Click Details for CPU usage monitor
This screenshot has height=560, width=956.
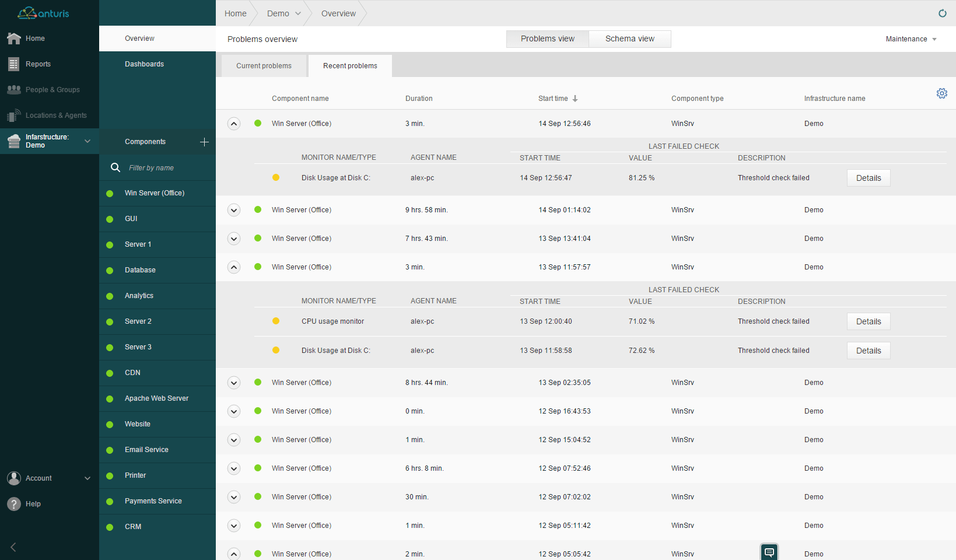click(x=868, y=321)
